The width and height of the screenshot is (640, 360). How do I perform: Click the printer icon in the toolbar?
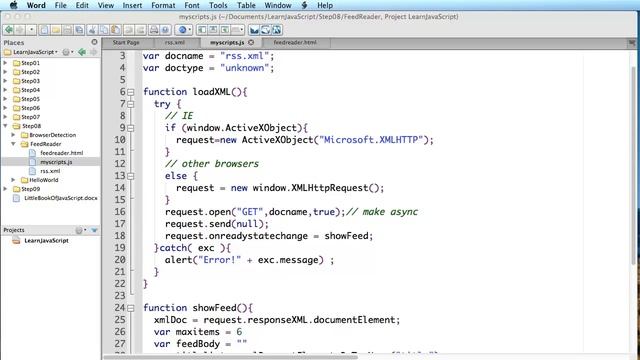click(154, 30)
